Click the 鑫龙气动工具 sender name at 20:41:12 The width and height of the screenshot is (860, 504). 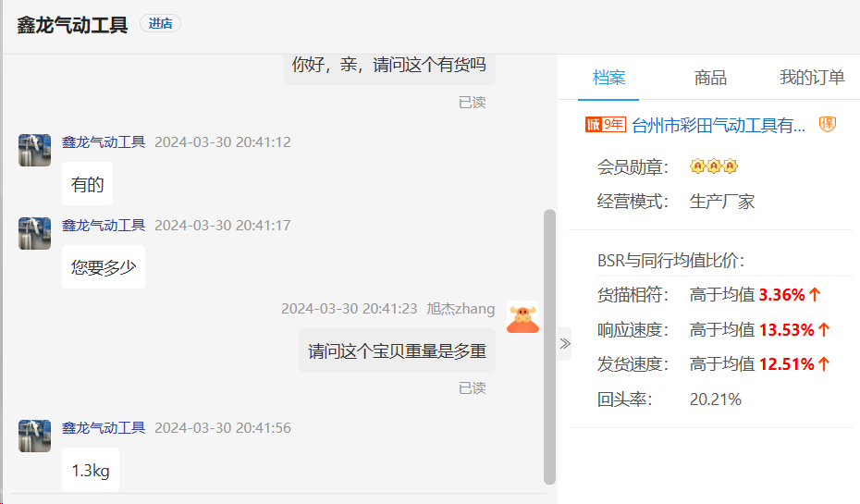104,142
